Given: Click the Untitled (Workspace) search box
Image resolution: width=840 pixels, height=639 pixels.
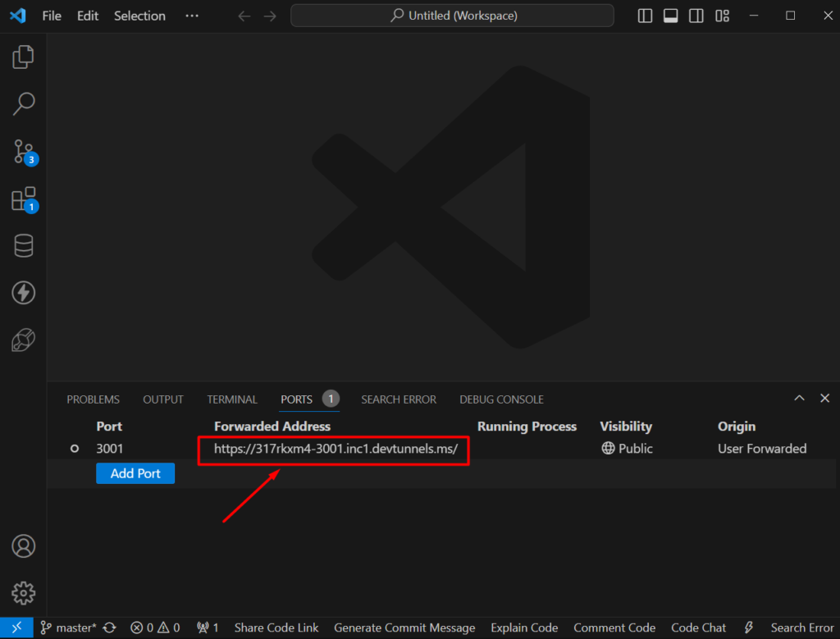Looking at the screenshot, I should pos(452,16).
